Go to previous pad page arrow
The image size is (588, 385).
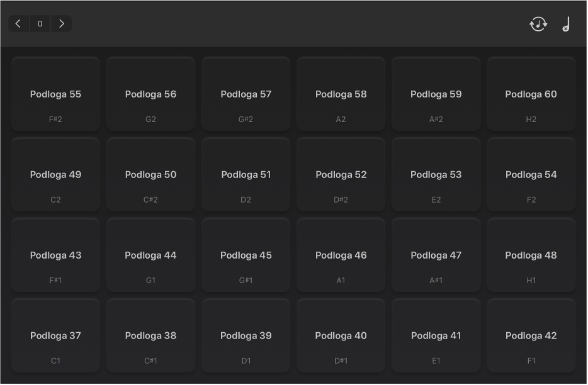[18, 24]
